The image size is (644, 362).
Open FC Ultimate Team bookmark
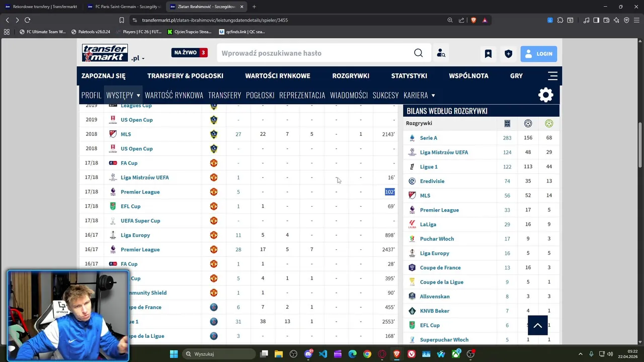[42, 32]
